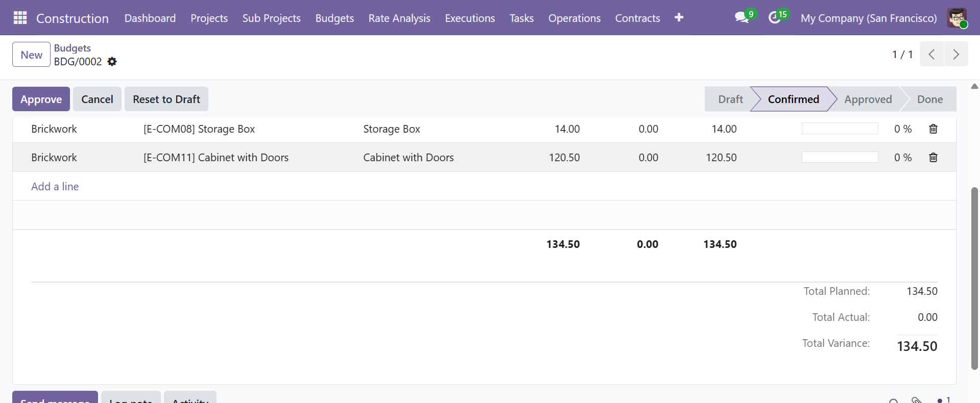This screenshot has width=980, height=403.
Task: Go to the previous record arrow
Action: [931, 54]
